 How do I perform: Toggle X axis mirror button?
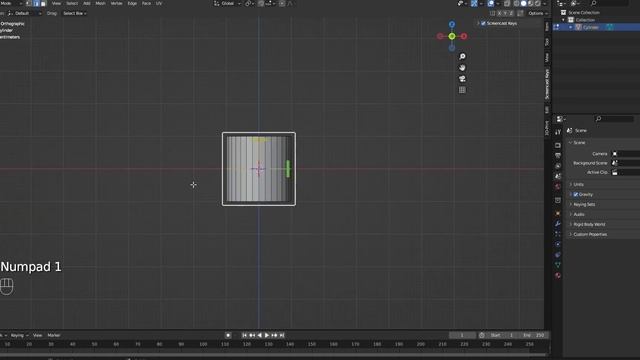coord(499,13)
